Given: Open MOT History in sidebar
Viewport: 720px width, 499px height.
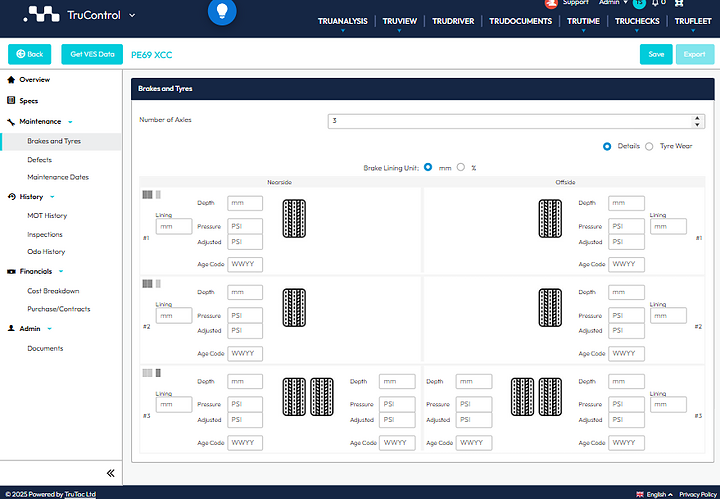Looking at the screenshot, I should tap(47, 216).
